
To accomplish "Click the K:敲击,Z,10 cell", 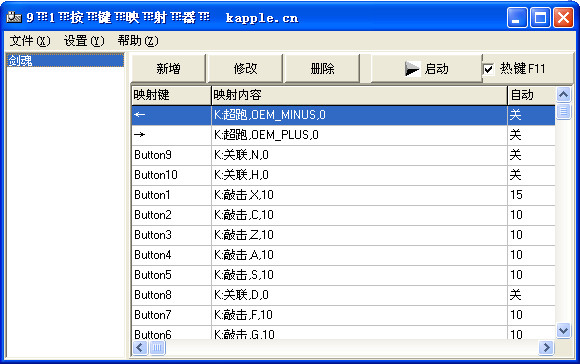I will (x=359, y=235).
